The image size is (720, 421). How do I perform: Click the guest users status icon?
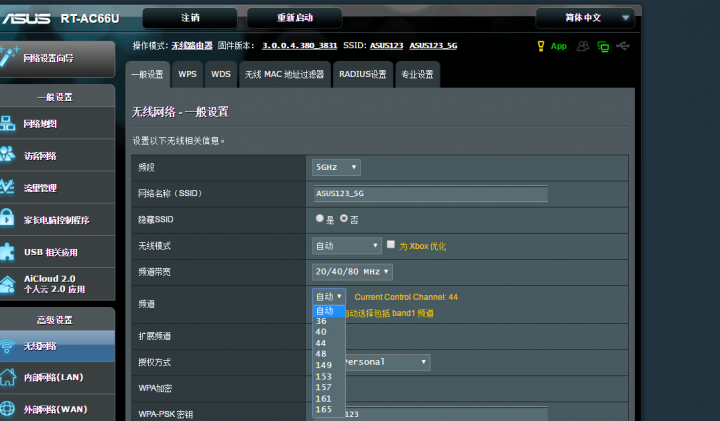click(x=583, y=46)
